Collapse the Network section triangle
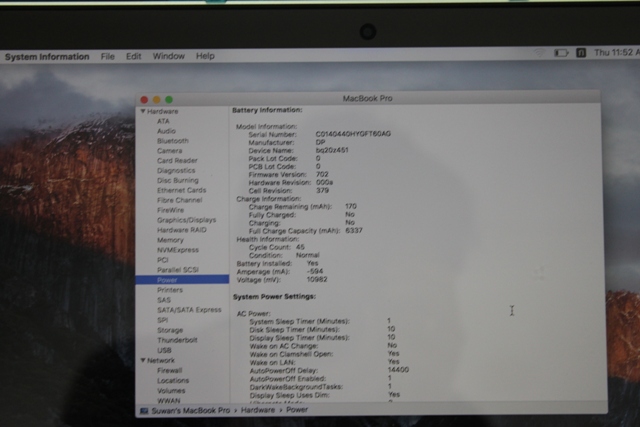Image resolution: width=640 pixels, height=427 pixels. [x=143, y=360]
